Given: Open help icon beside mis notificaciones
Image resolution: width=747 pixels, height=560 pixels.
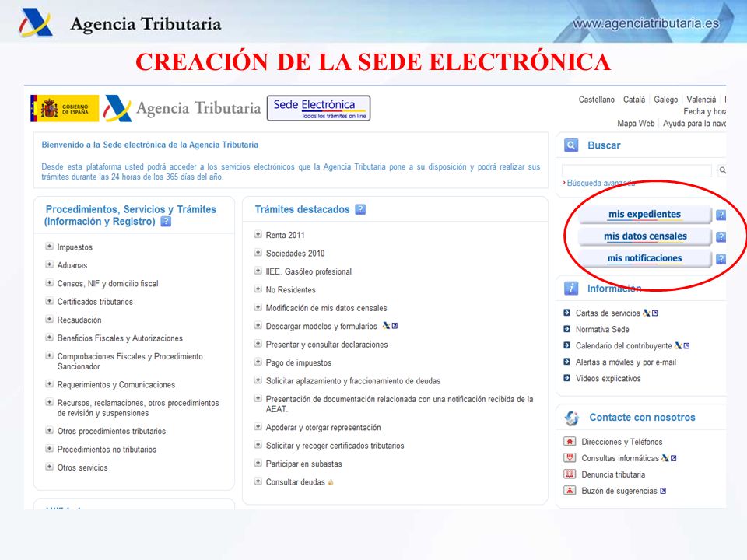Looking at the screenshot, I should click(721, 258).
